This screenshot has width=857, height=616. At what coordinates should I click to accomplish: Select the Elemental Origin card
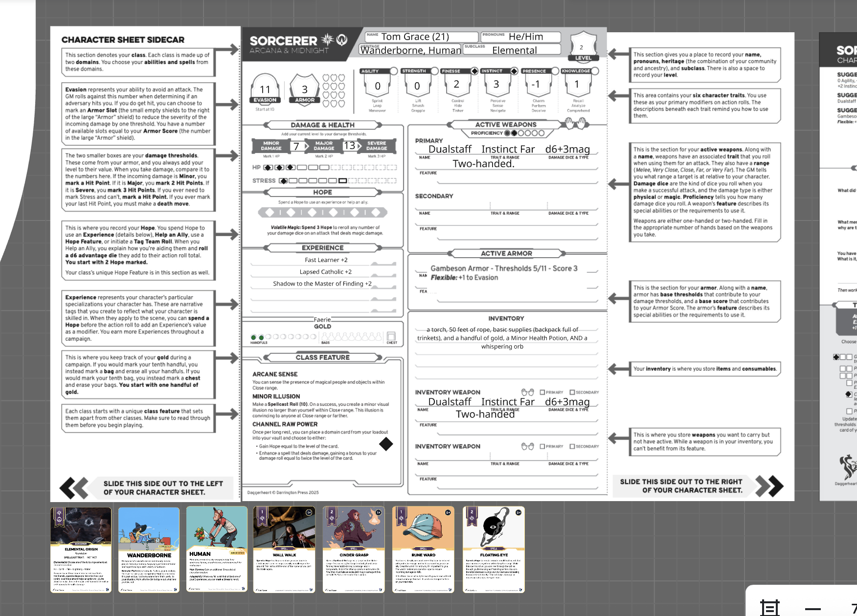(82, 549)
